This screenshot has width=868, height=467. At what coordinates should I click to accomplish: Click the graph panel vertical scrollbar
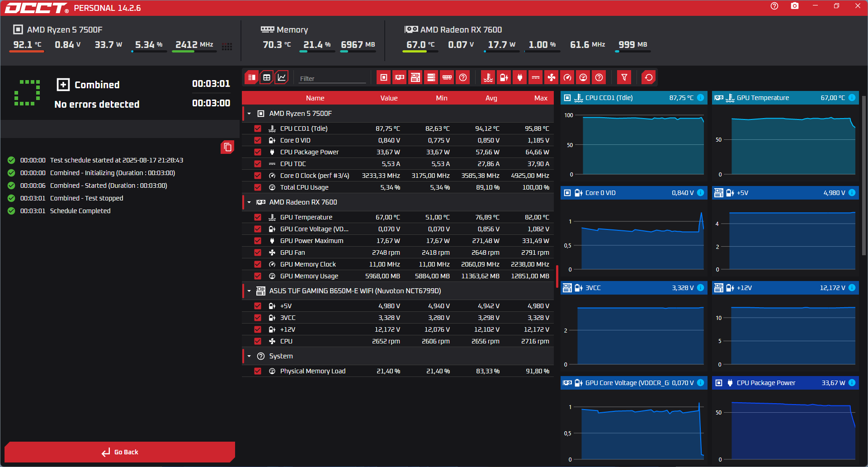pyautogui.click(x=864, y=176)
